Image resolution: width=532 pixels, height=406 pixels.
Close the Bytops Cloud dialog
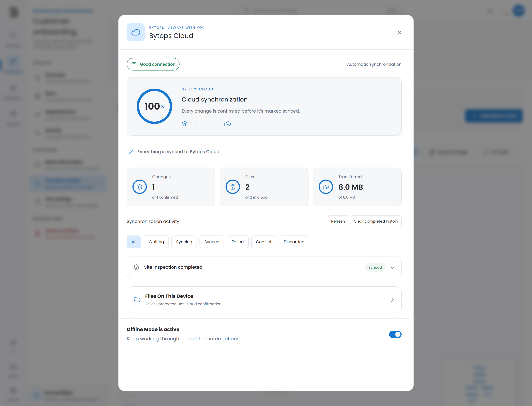[399, 32]
